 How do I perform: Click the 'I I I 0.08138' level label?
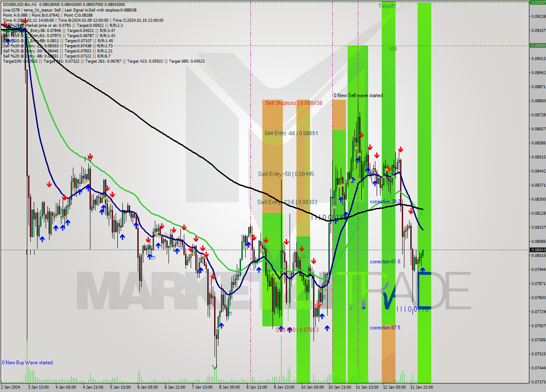(329, 217)
